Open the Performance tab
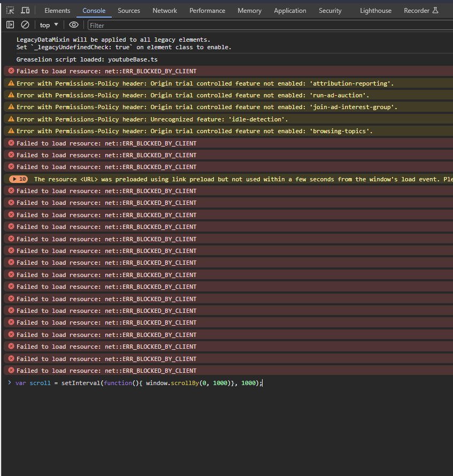453x476 pixels. tap(208, 11)
